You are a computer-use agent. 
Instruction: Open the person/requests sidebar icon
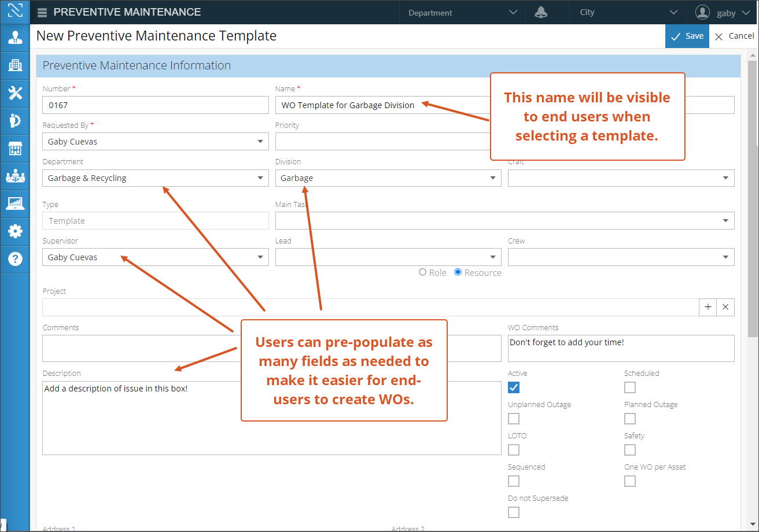[15, 38]
